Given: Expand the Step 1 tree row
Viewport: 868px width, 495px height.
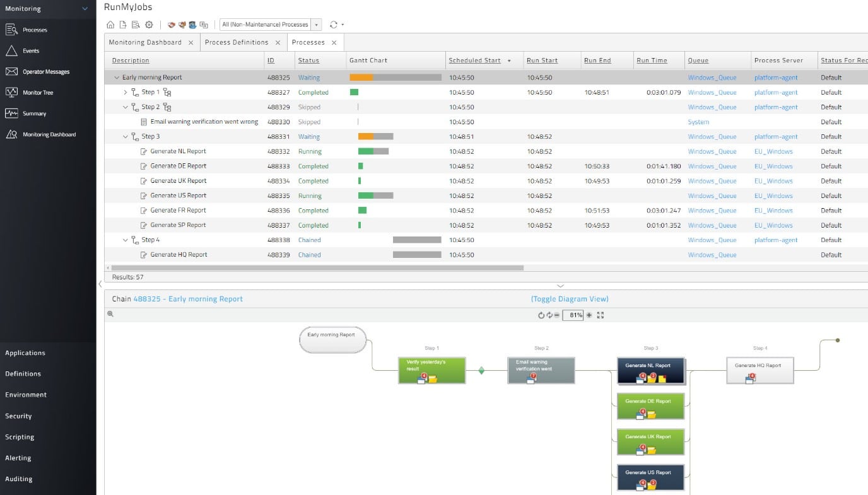Looking at the screenshot, I should click(x=126, y=92).
